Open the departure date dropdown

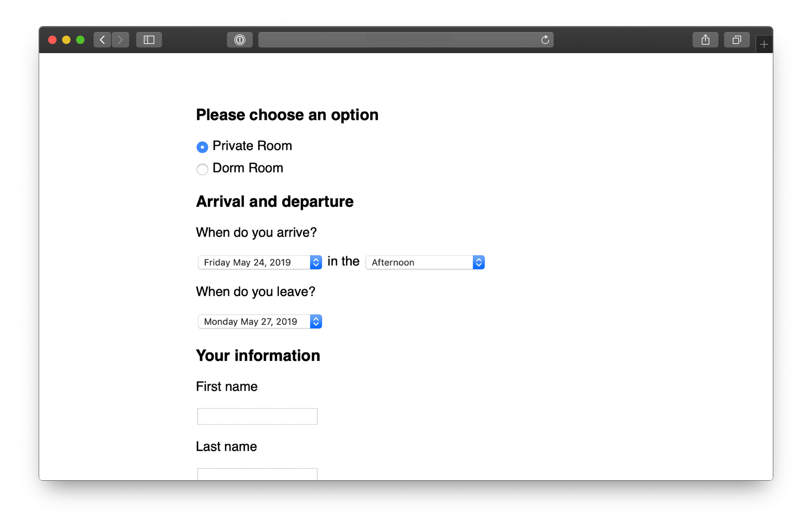pos(255,321)
